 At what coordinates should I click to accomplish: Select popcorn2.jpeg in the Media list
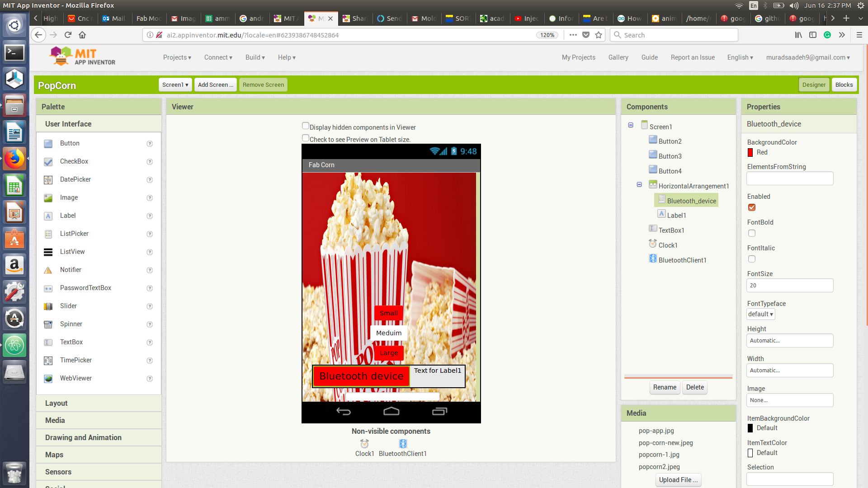click(x=659, y=467)
